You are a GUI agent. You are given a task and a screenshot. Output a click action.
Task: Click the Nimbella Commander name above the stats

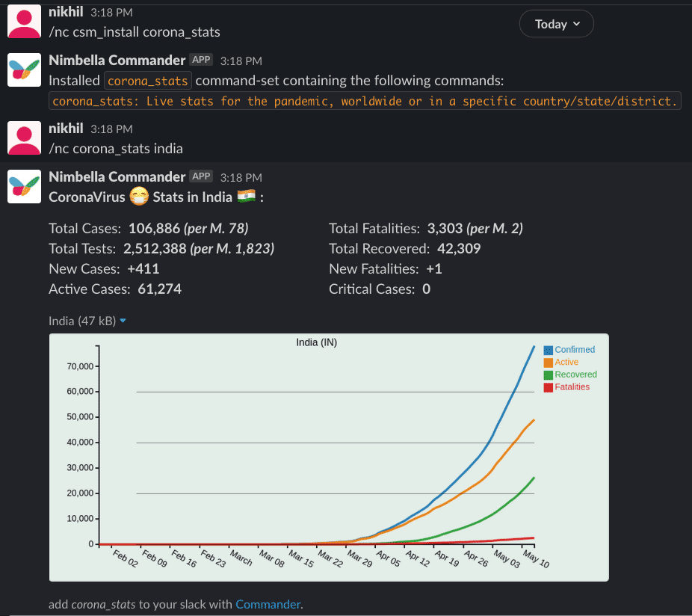click(x=117, y=176)
